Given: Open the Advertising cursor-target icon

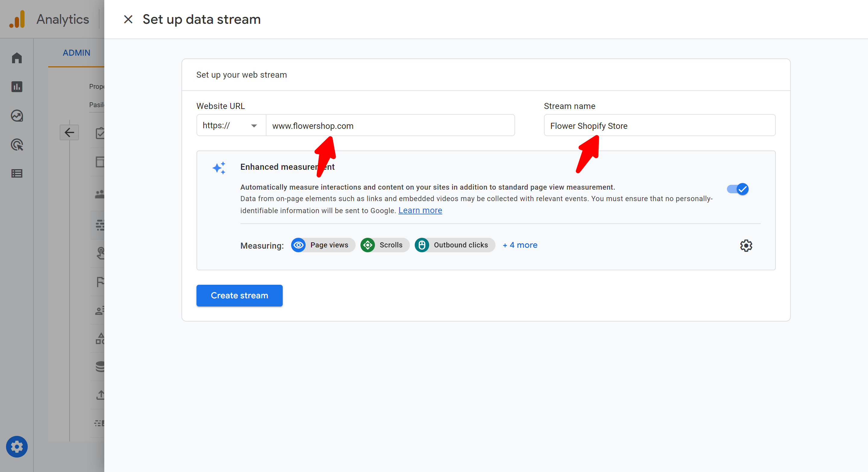Looking at the screenshot, I should 17,145.
